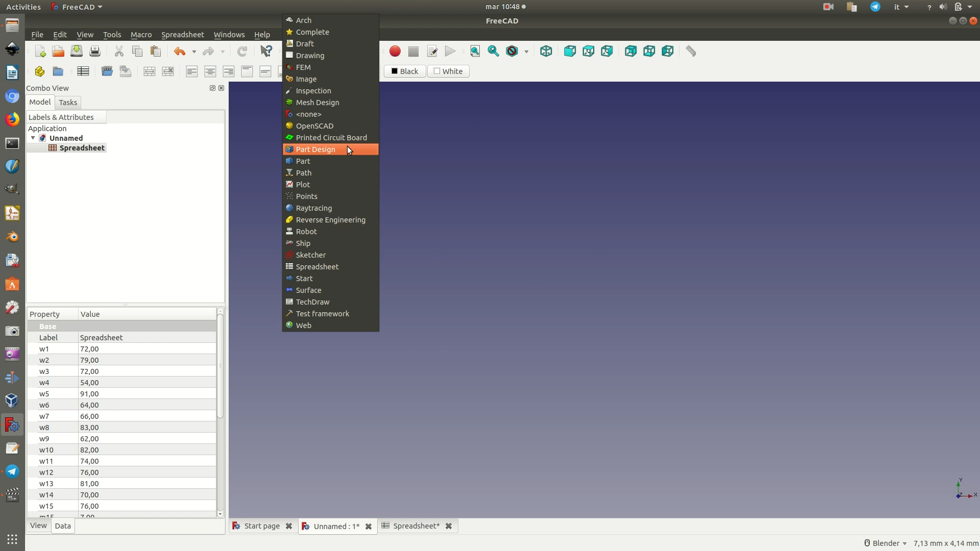Set the axonometric view cube icon
Viewport: 980px width, 551px height.
click(546, 51)
